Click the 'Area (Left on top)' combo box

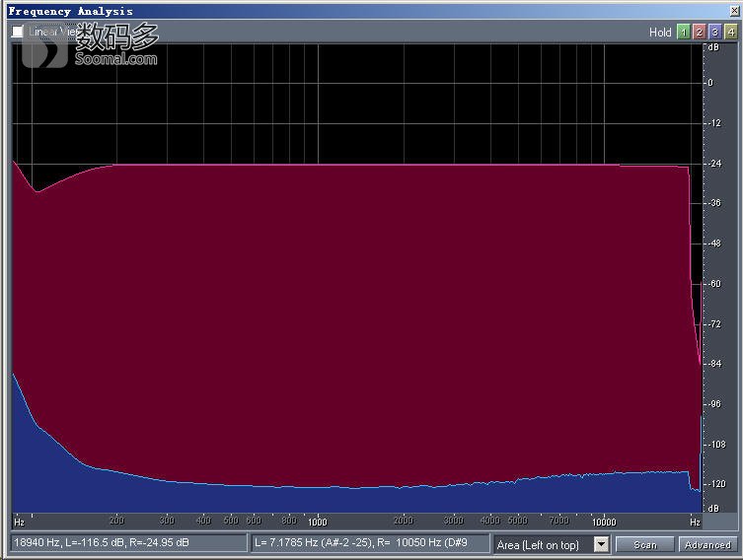[544, 544]
